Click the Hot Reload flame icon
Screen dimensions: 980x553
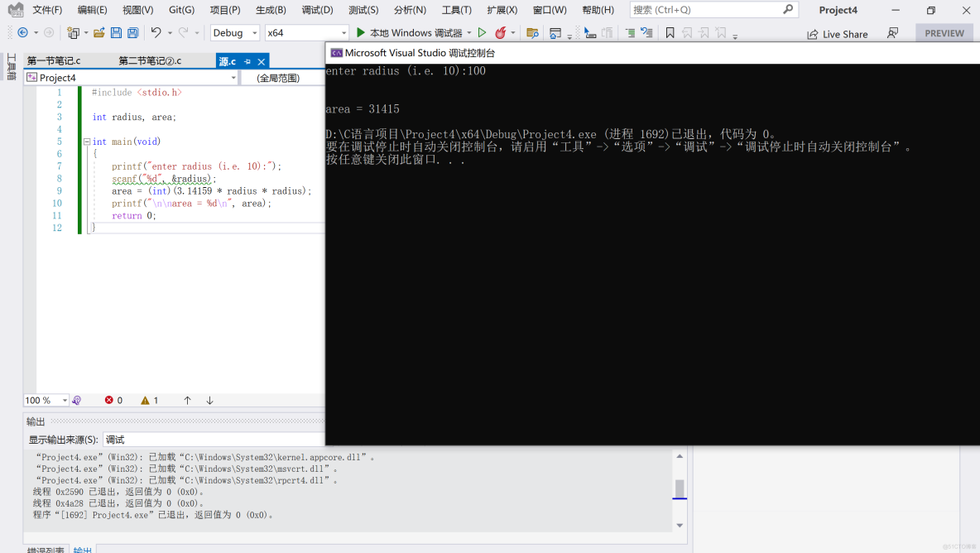point(501,32)
